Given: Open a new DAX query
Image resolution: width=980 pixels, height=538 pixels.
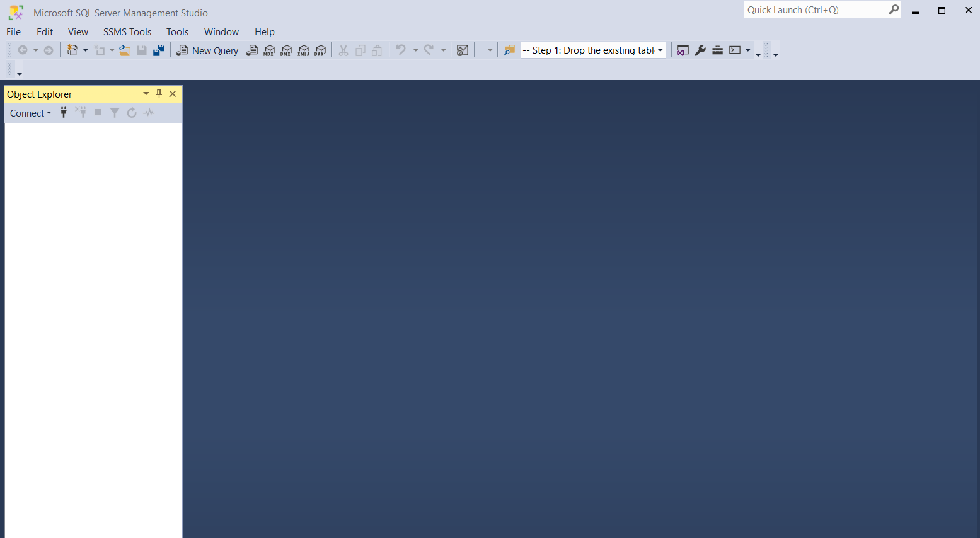Looking at the screenshot, I should pos(321,50).
